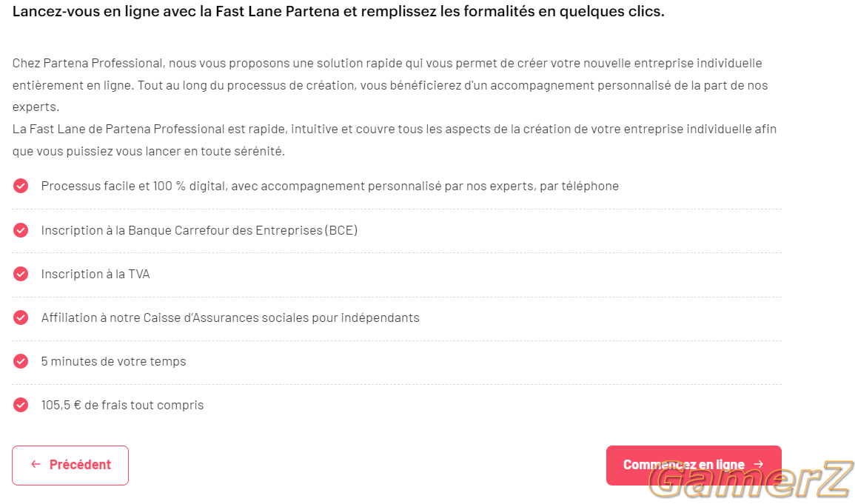
Task: Click the paragraph starting with Chez Partena Professional
Action: pyautogui.click(x=390, y=85)
